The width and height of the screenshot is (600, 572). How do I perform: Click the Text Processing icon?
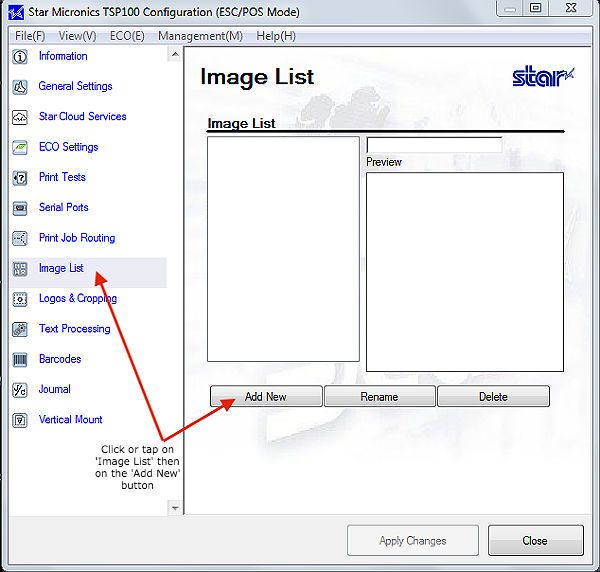click(x=20, y=329)
